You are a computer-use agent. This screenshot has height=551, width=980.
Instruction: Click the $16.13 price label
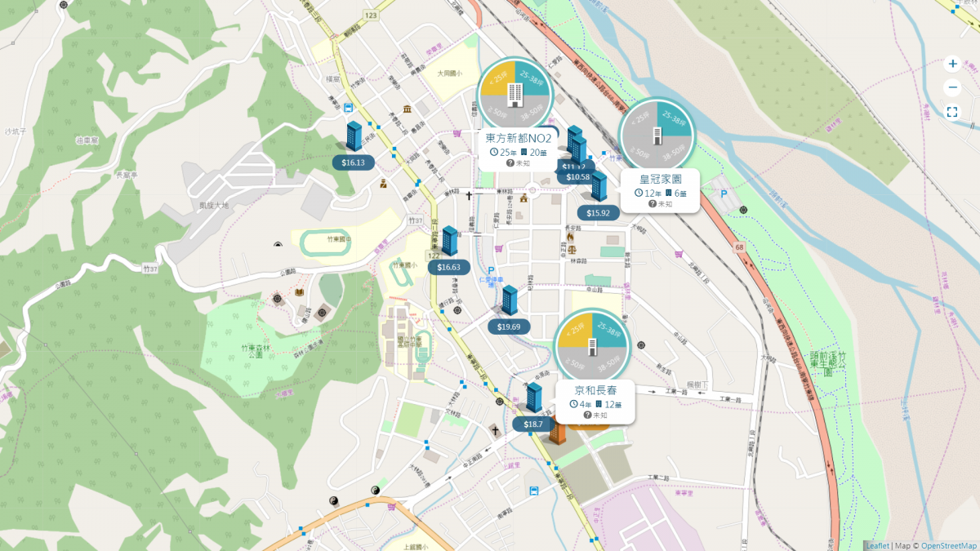[x=354, y=162]
